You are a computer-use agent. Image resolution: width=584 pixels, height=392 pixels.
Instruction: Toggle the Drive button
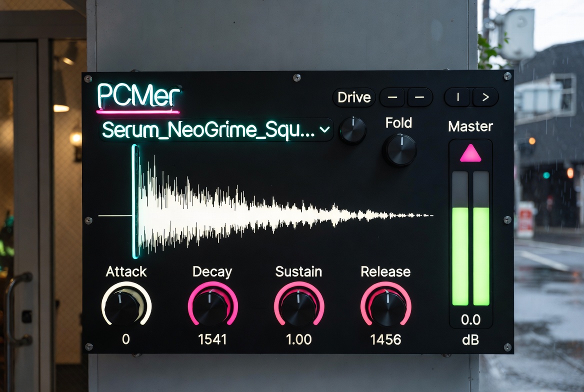pyautogui.click(x=354, y=97)
